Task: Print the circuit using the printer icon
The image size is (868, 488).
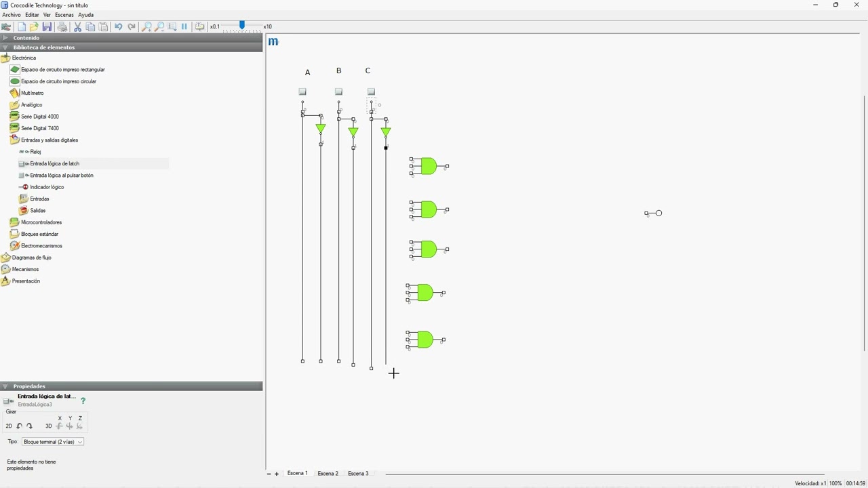Action: pos(62,26)
